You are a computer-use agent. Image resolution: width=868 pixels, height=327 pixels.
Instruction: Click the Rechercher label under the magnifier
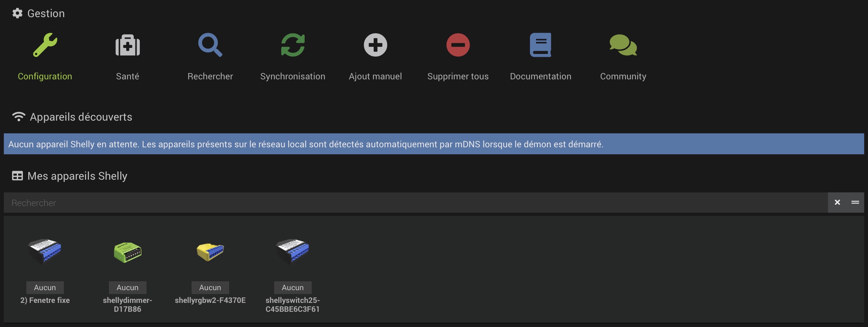point(210,77)
